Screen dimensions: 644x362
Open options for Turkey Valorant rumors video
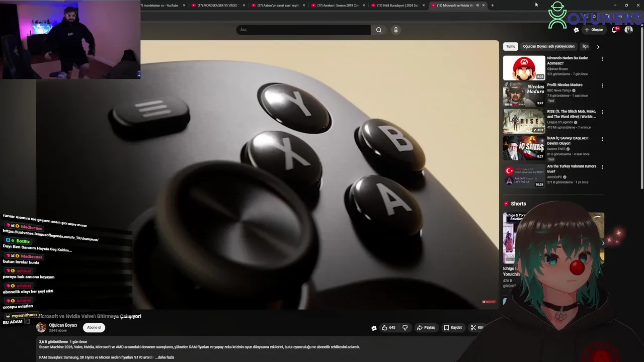(602, 167)
